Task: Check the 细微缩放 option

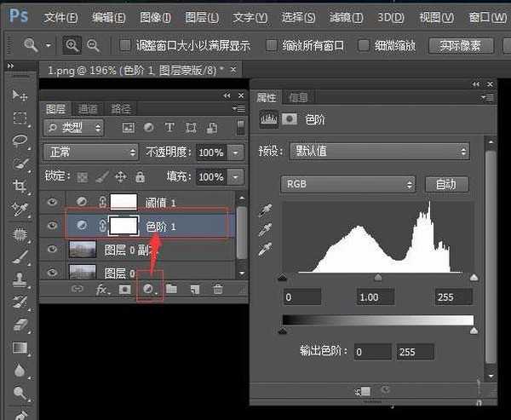Action: coord(364,45)
